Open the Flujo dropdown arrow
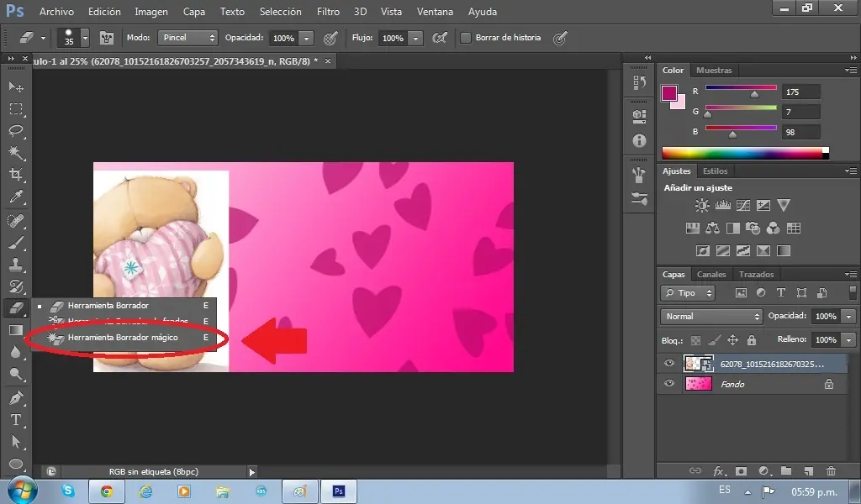 coord(415,39)
